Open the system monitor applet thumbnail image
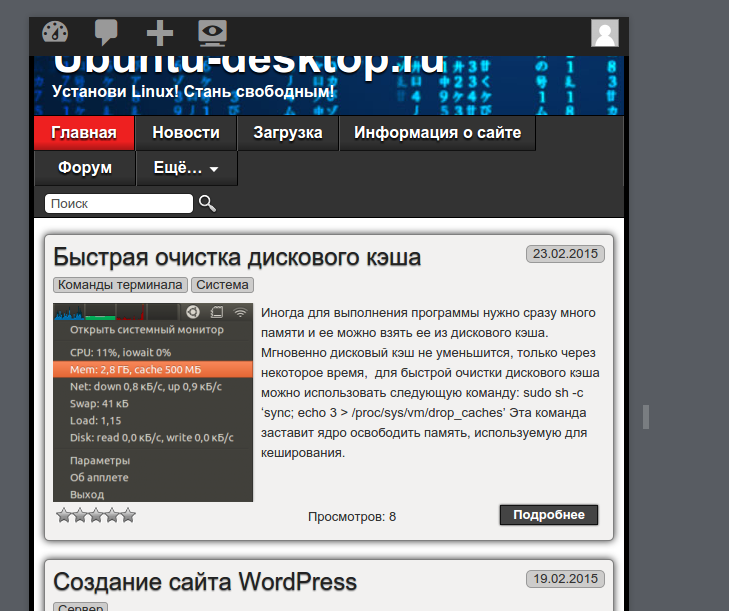Image resolution: width=729 pixels, height=611 pixels. click(153, 402)
